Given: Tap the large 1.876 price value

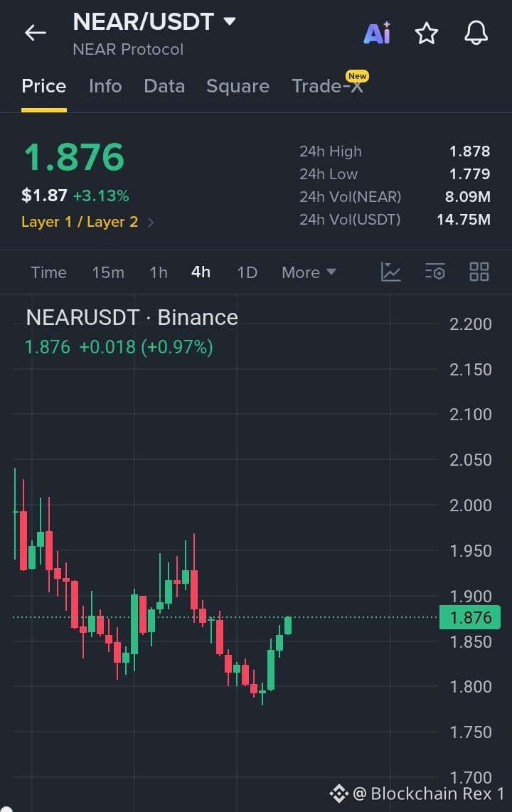Looking at the screenshot, I should [x=75, y=157].
